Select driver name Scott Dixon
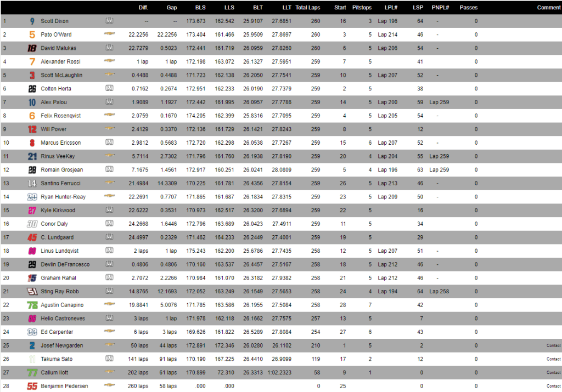Image resolution: width=562 pixels, height=392 pixels. click(54, 21)
